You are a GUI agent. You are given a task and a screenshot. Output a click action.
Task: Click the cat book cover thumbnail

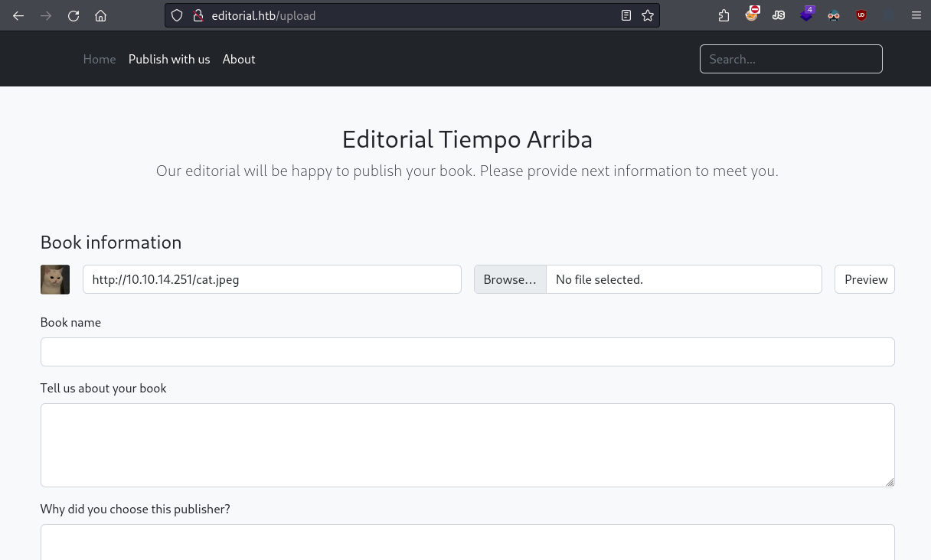55,279
